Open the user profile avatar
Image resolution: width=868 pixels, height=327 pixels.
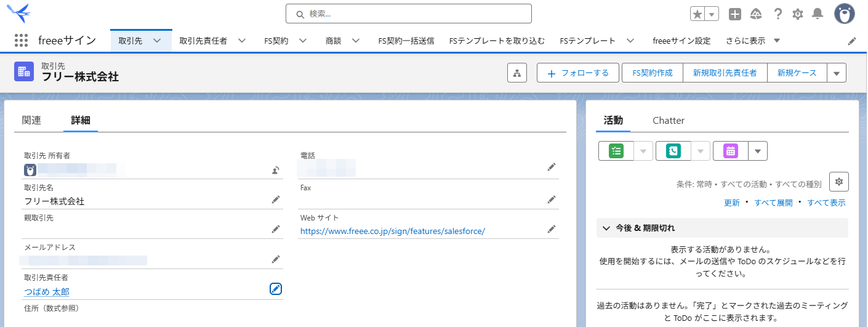[x=845, y=14]
